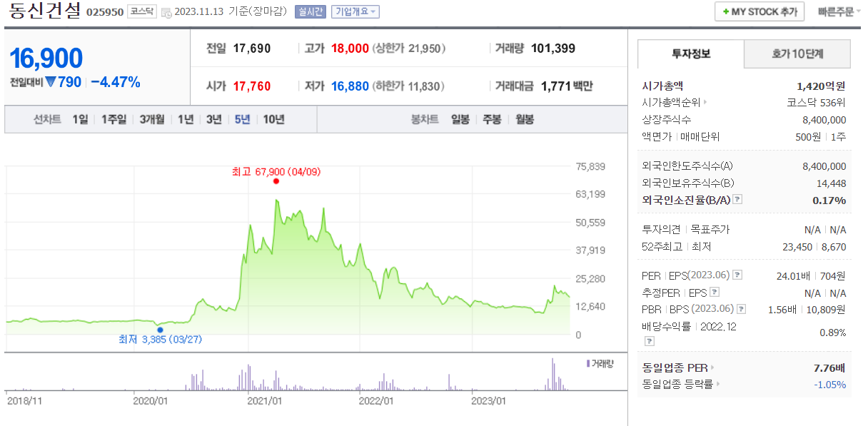
Task: Select the 1년 line chart period
Action: coord(186,119)
